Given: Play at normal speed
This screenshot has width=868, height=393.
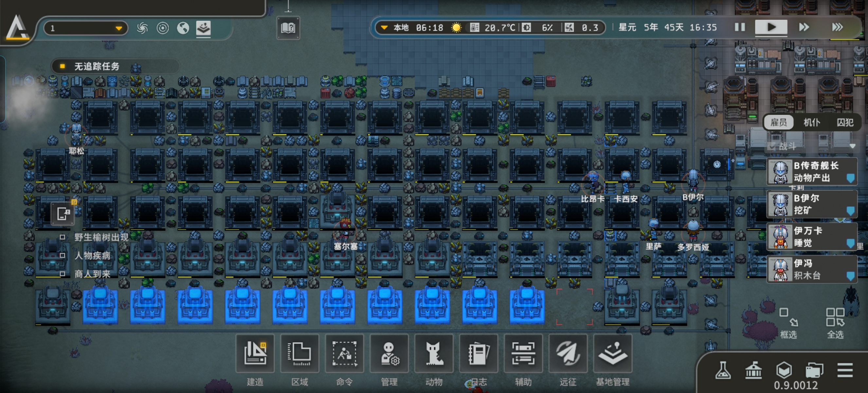Looking at the screenshot, I should click(771, 27).
